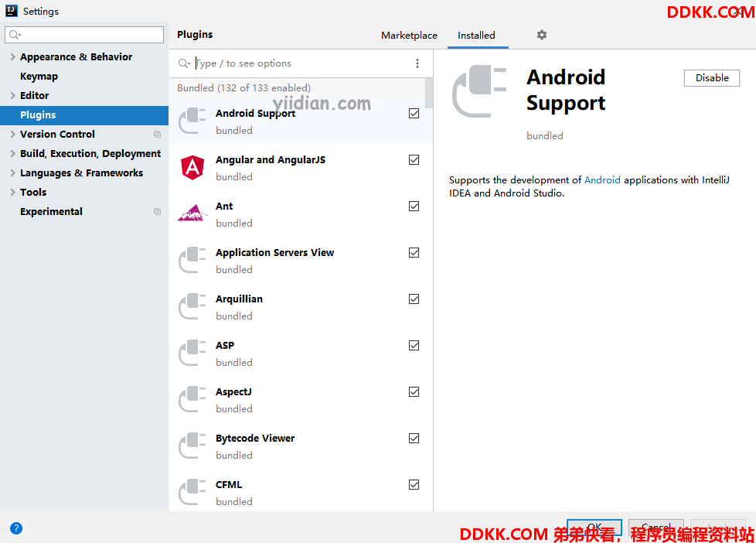Switch to the Marketplace tab
The image size is (756, 543).
click(x=409, y=36)
